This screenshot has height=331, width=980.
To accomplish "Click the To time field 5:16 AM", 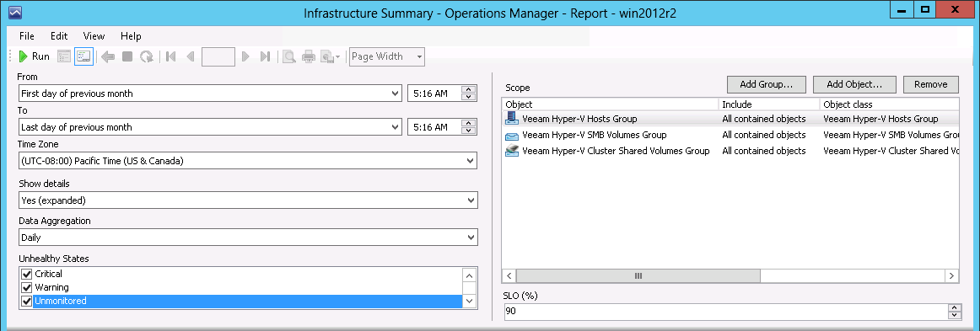I will click(434, 127).
